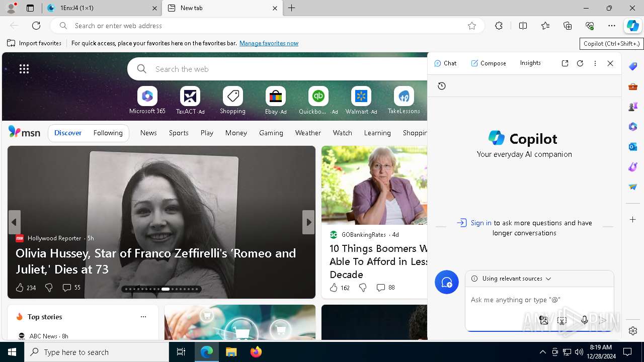Like the GOBankingRates Boomers article
Image resolution: width=644 pixels, height=362 pixels.
coord(334,288)
